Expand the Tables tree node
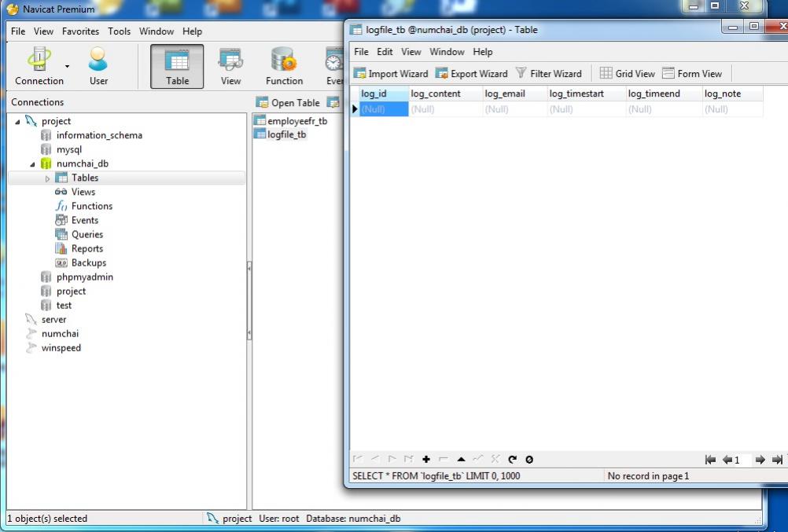The width and height of the screenshot is (788, 532). [48, 178]
